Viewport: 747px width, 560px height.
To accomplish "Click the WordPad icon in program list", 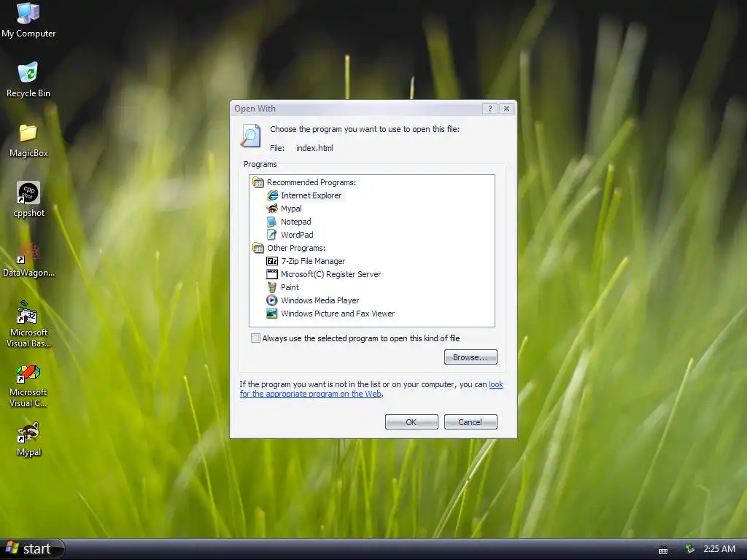I will (x=272, y=235).
